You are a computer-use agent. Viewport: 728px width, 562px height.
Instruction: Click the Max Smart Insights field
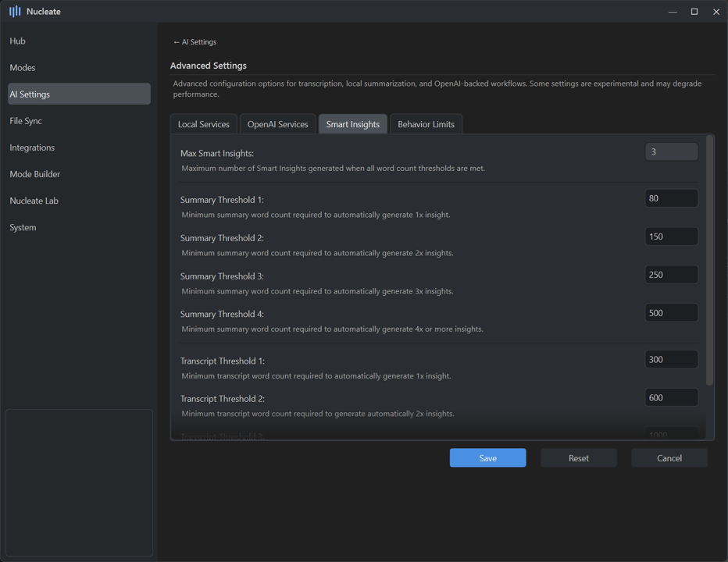click(671, 152)
